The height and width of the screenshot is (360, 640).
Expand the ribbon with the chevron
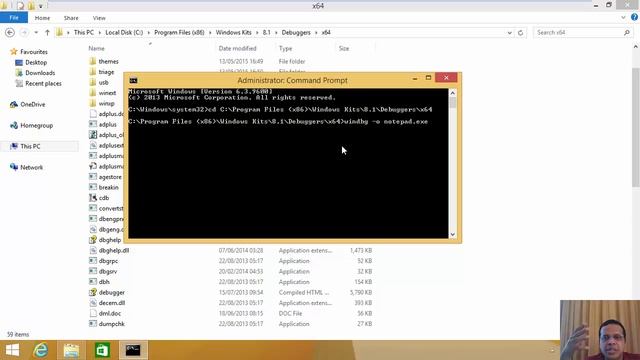coord(623,18)
